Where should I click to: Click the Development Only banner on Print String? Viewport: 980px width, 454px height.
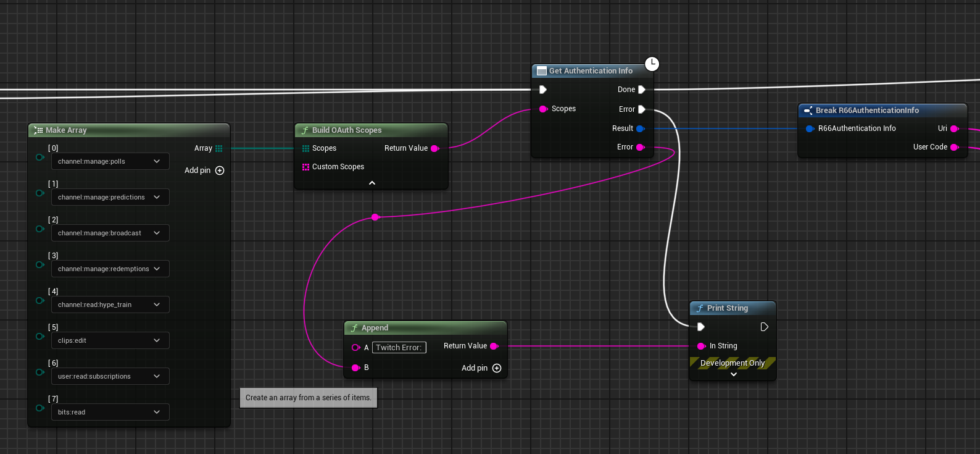pyautogui.click(x=733, y=363)
